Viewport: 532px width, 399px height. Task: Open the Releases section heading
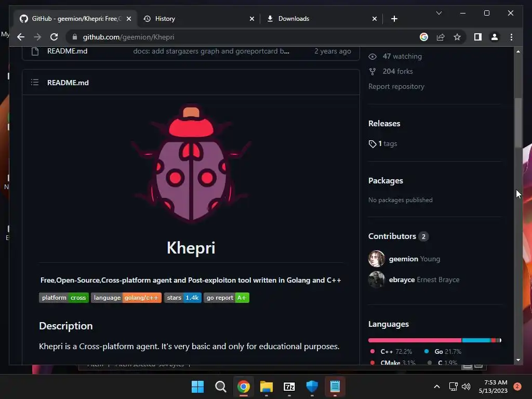[x=384, y=124]
